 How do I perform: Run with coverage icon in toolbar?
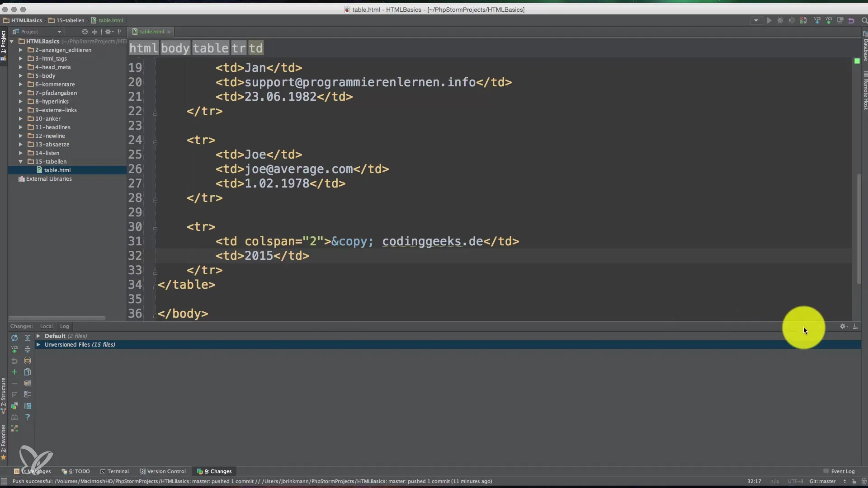(x=792, y=20)
